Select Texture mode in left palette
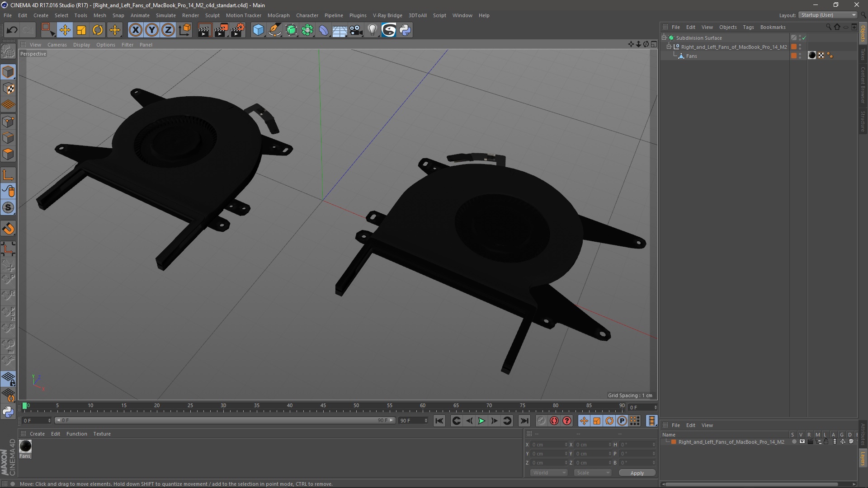Image resolution: width=868 pixels, height=488 pixels. 8,89
